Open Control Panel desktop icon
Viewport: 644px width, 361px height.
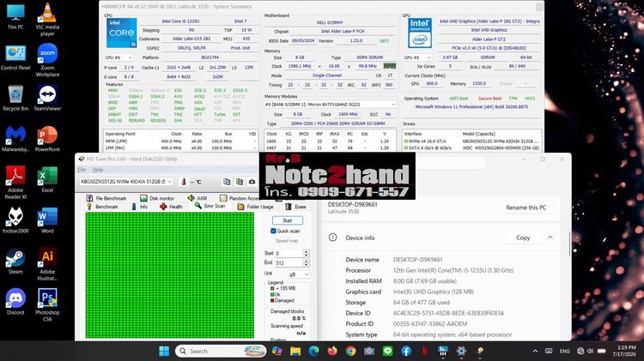15,57
